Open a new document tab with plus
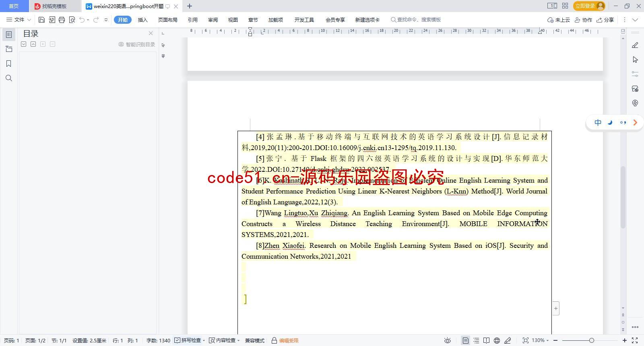 (190, 6)
